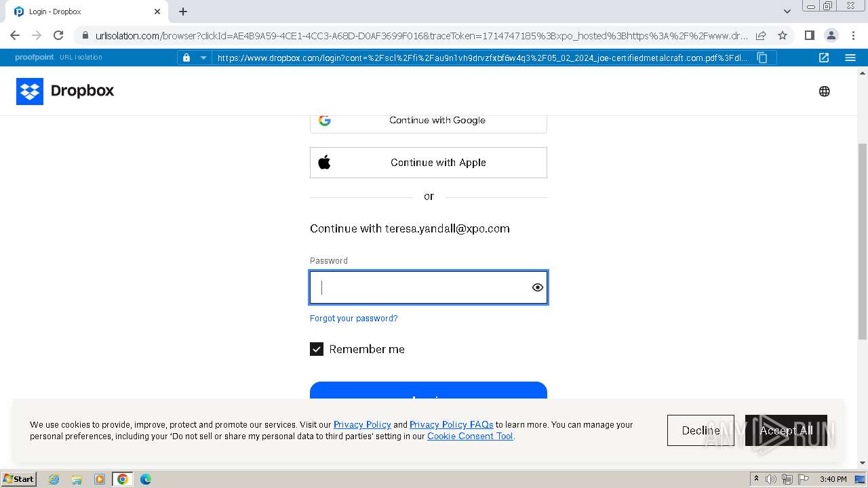Open the Privacy Policy link
Image resolution: width=868 pixels, height=488 pixels.
pyautogui.click(x=362, y=424)
